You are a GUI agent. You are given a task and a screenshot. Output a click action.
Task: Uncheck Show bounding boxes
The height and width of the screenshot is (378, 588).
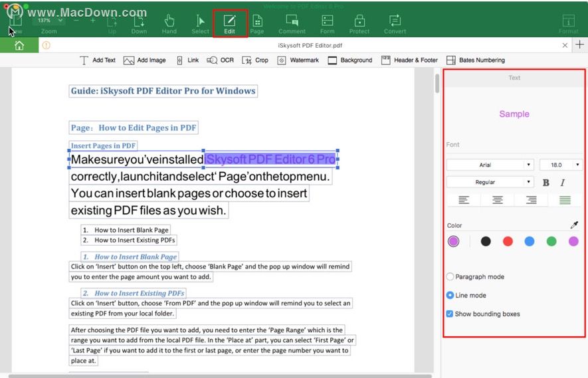450,314
